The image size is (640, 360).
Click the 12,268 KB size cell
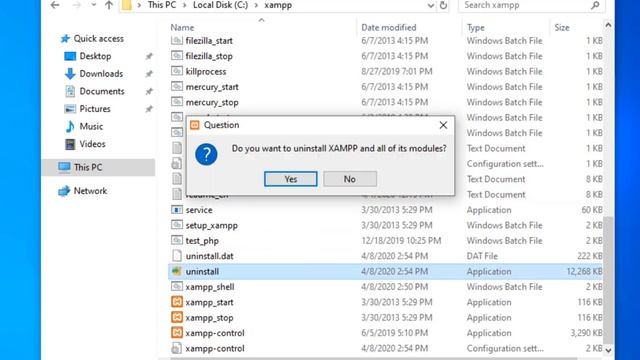point(584,271)
